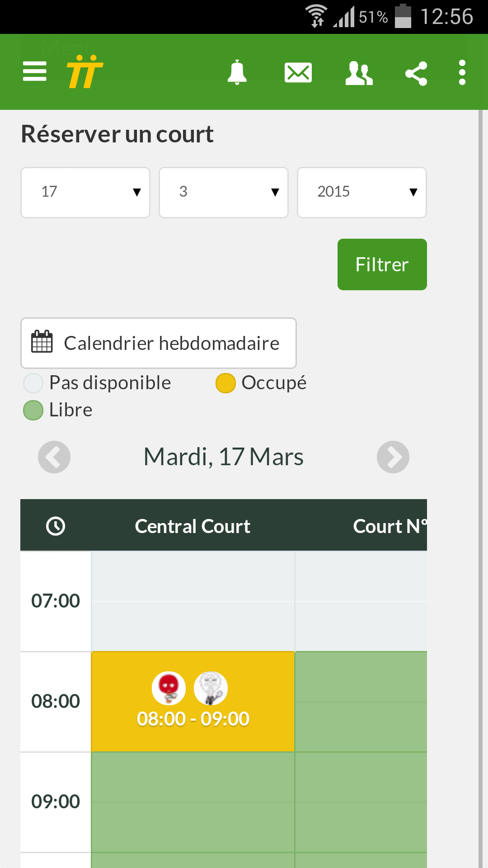Expand the day dropdown showing 17
This screenshot has width=488, height=868.
point(85,193)
